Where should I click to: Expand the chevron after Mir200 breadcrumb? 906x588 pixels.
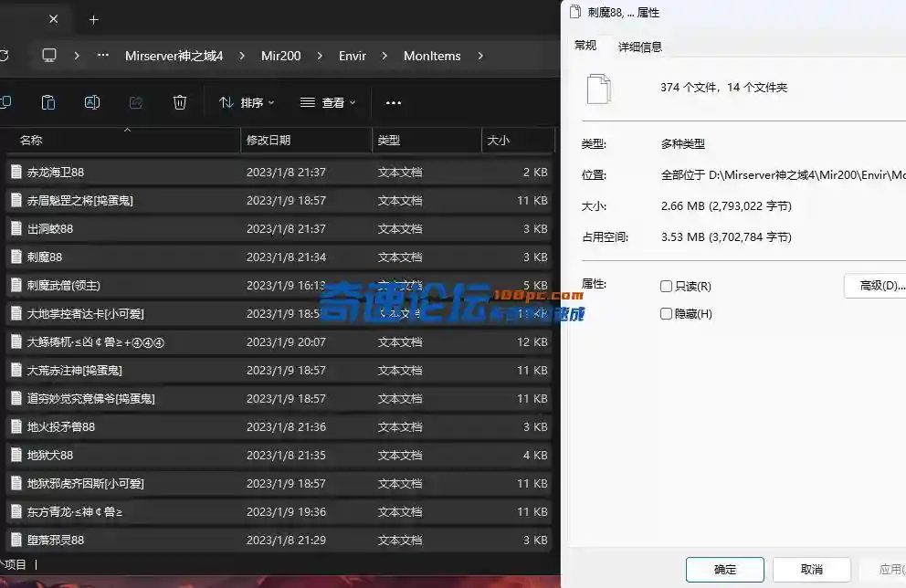tap(320, 56)
